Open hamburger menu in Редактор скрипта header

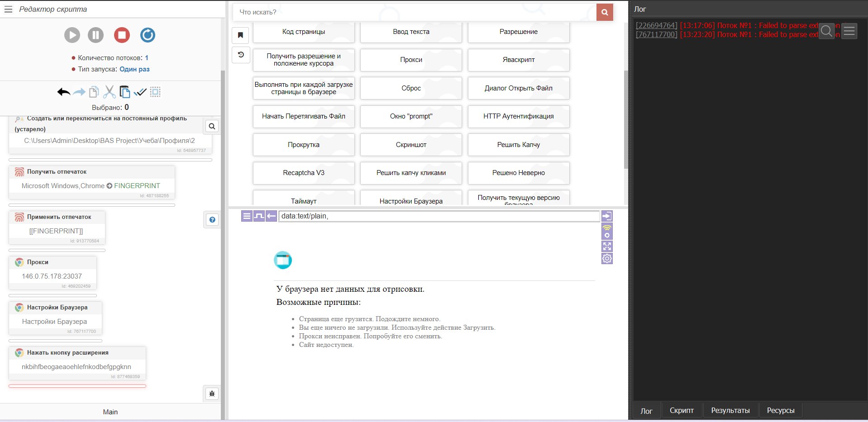point(8,9)
